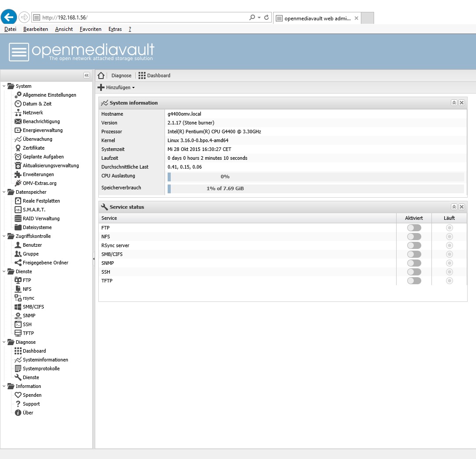This screenshot has width=476, height=459.
Task: Open the Bearbeiten menu
Action: pyautogui.click(x=36, y=29)
